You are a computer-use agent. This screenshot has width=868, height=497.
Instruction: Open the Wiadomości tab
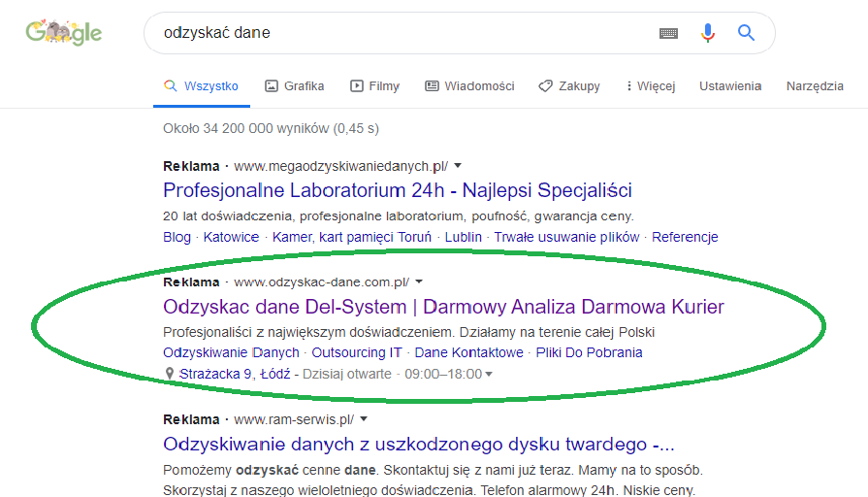[x=470, y=86]
